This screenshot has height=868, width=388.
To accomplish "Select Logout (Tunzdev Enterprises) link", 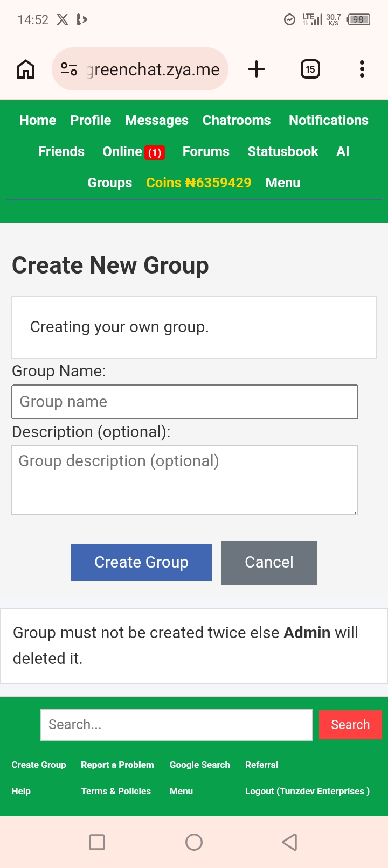I will click(x=307, y=791).
